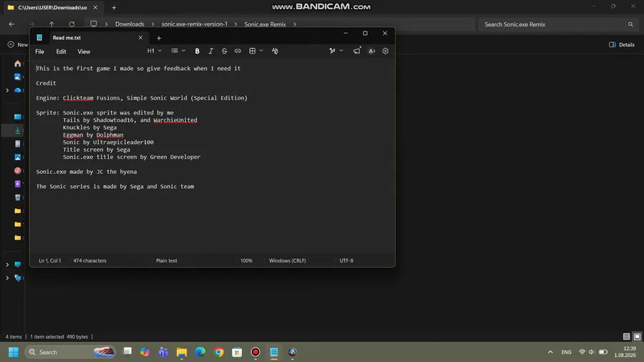Open the Downloads sidebar icon
Screen dimensions: 644x362
coord(18,130)
